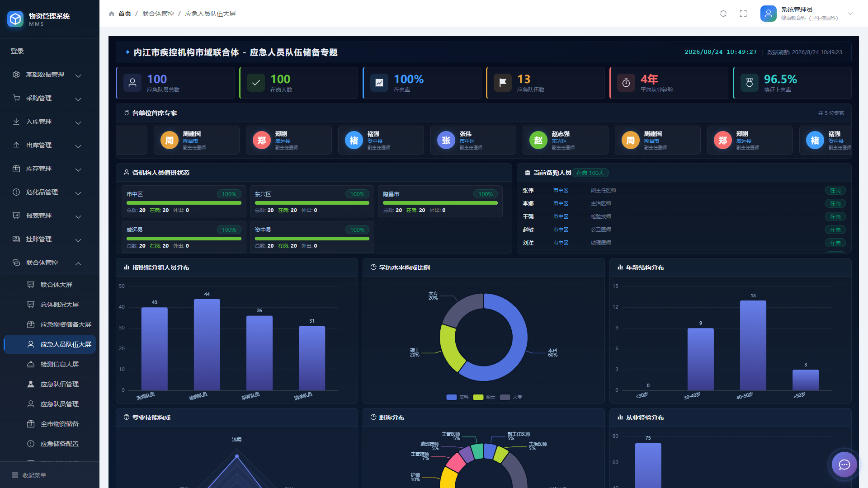Open 应急物资储备大屏 in the sidebar

pyautogui.click(x=50, y=324)
